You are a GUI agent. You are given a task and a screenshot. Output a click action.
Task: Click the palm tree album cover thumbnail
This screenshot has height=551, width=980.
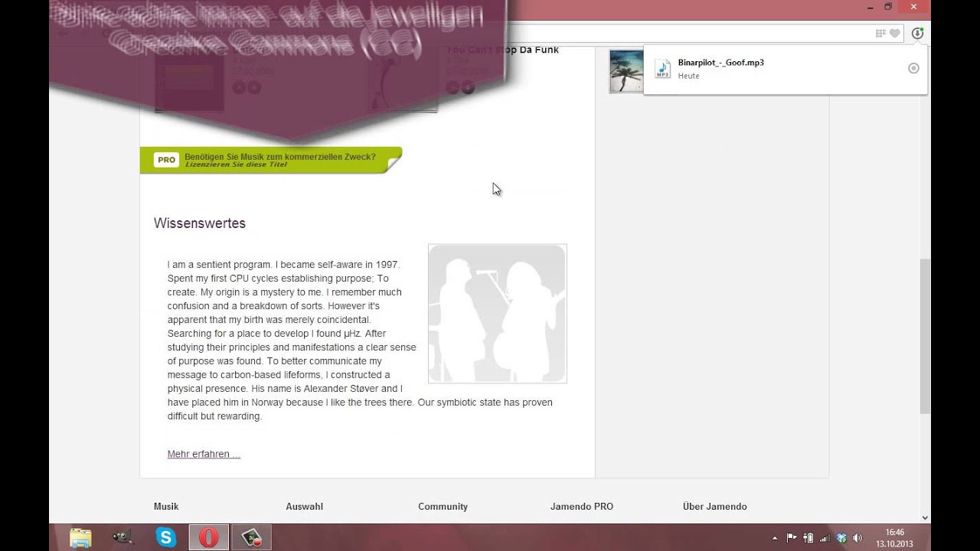[x=626, y=71]
